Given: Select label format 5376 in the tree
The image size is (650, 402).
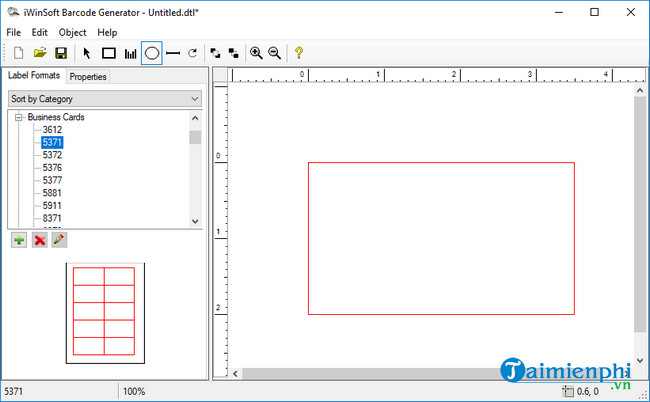Looking at the screenshot, I should pyautogui.click(x=52, y=168).
